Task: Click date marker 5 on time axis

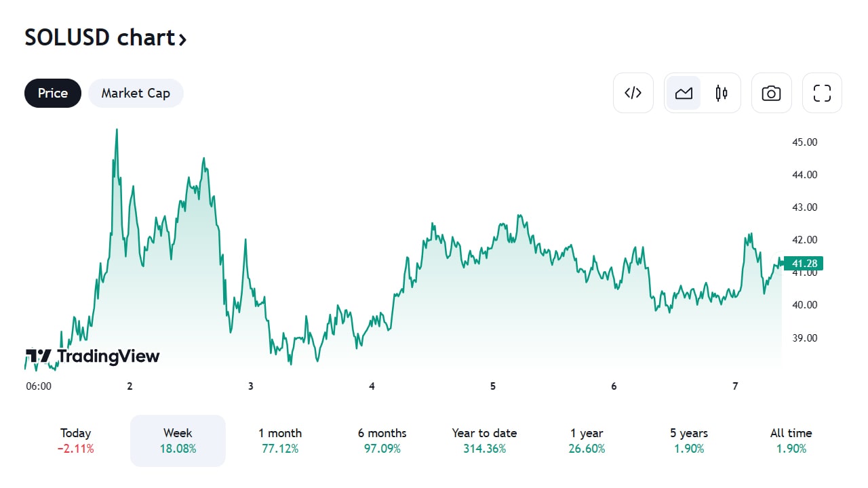Action: point(493,386)
